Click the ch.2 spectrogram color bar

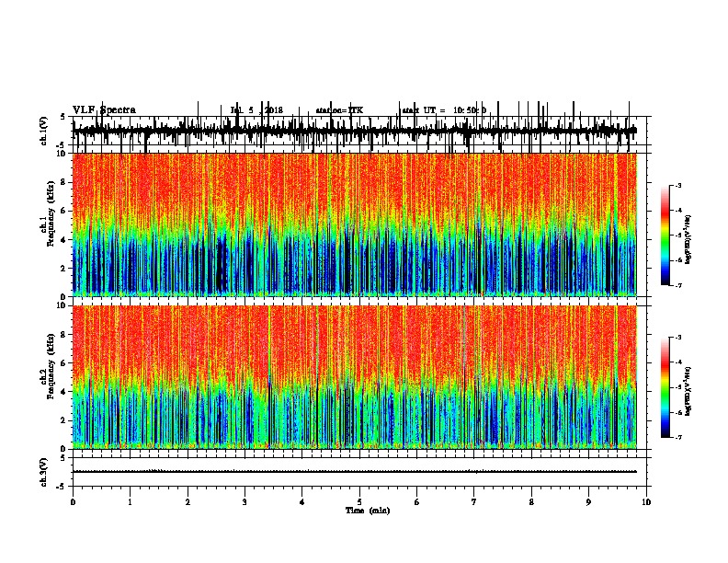coord(665,387)
